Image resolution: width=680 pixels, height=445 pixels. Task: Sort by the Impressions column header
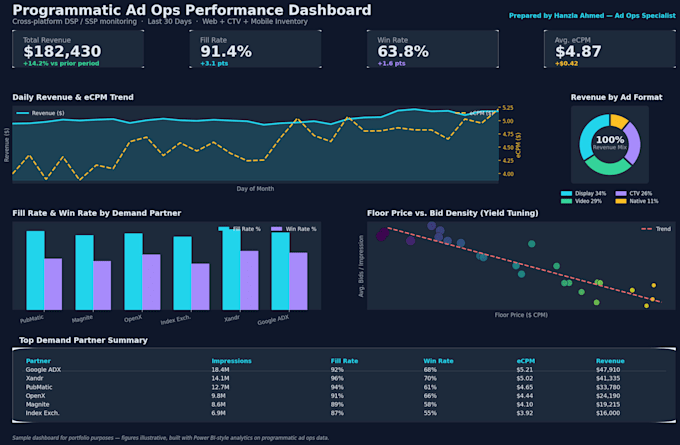[232, 361]
